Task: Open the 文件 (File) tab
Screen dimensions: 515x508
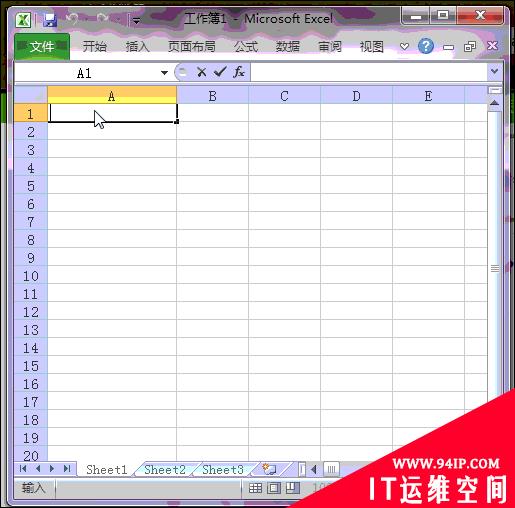Action: coord(42,46)
